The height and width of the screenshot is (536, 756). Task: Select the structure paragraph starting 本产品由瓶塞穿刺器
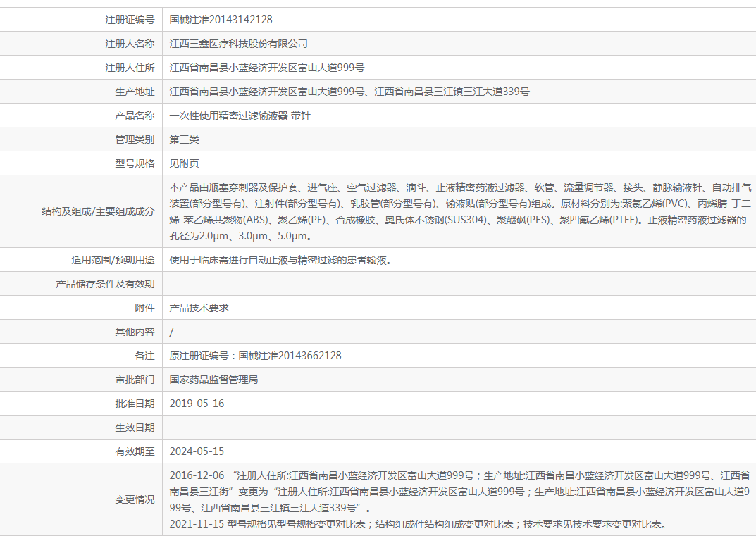461,211
